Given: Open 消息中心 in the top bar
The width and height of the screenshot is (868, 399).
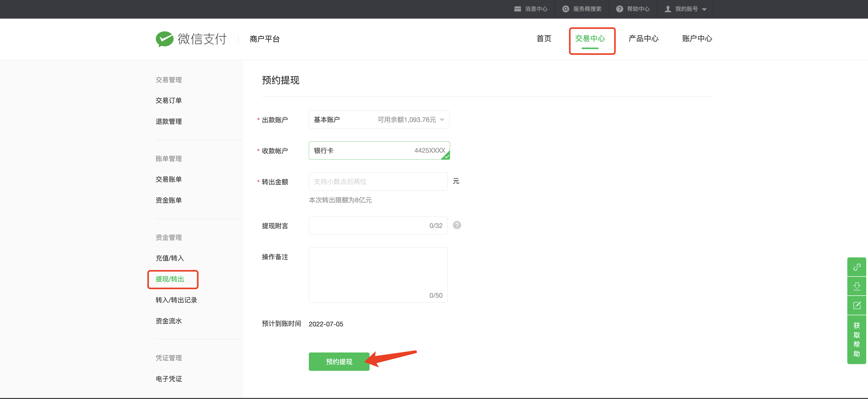Looking at the screenshot, I should click(x=536, y=9).
